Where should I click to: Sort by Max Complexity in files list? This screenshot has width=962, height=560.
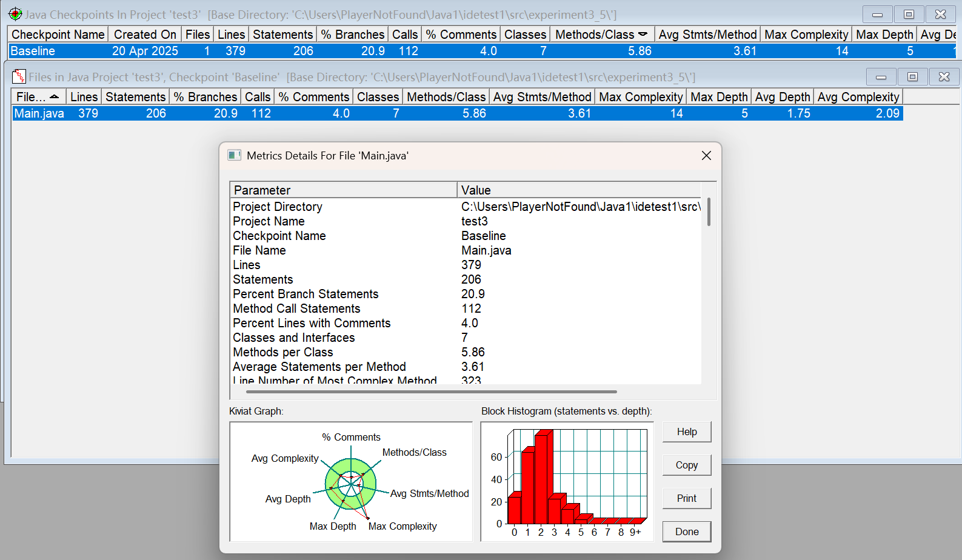641,97
